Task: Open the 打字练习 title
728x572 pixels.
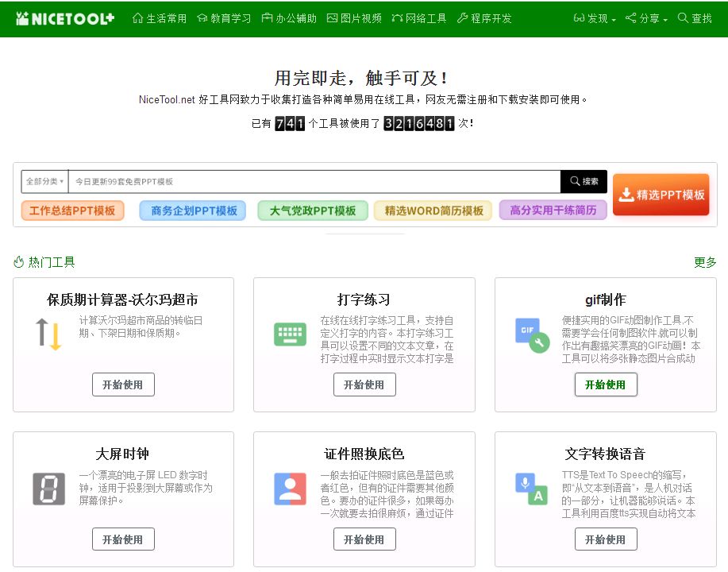Action: [364, 300]
